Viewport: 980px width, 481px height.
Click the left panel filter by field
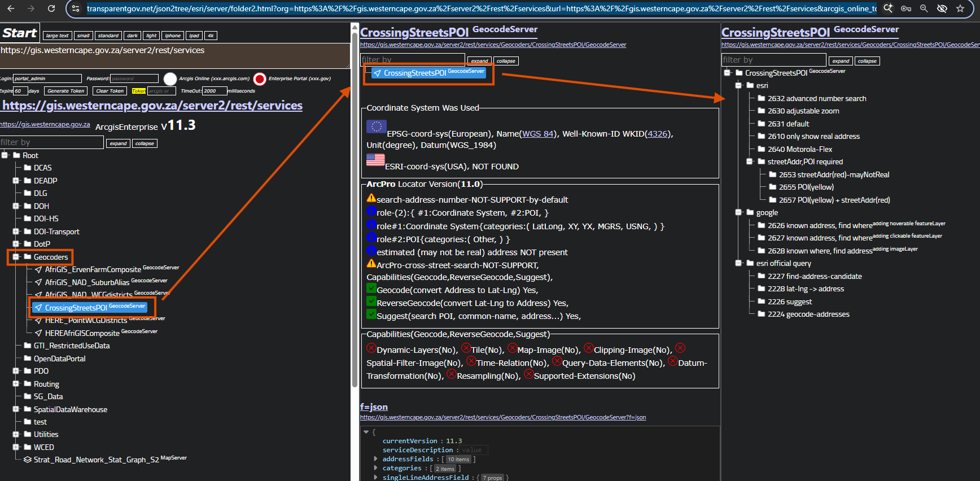pyautogui.click(x=51, y=142)
